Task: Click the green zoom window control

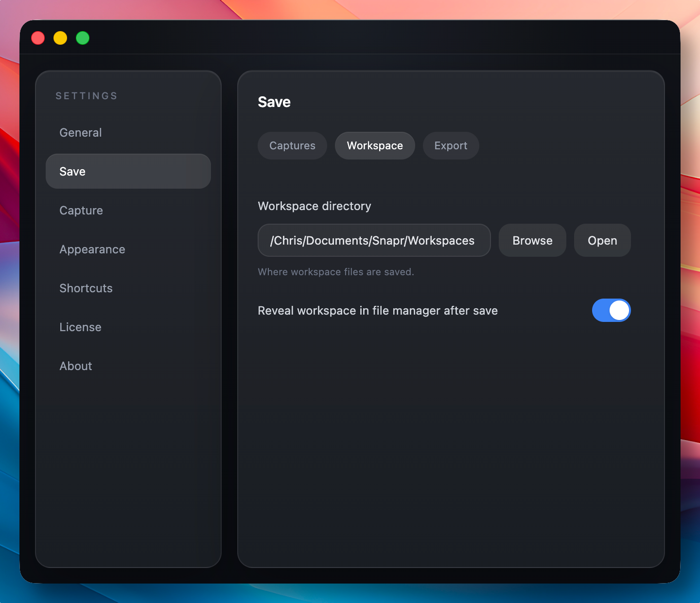Action: click(x=82, y=37)
